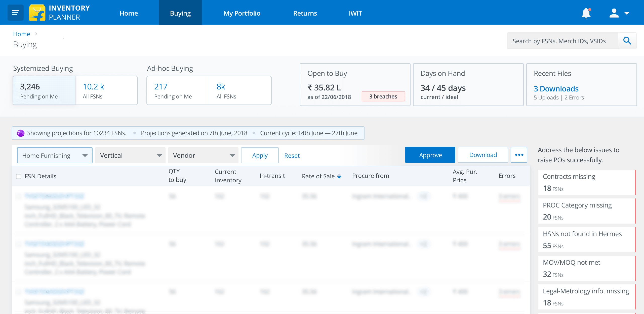The width and height of the screenshot is (644, 314).
Task: Open the three-dots more options button
Action: tap(519, 155)
